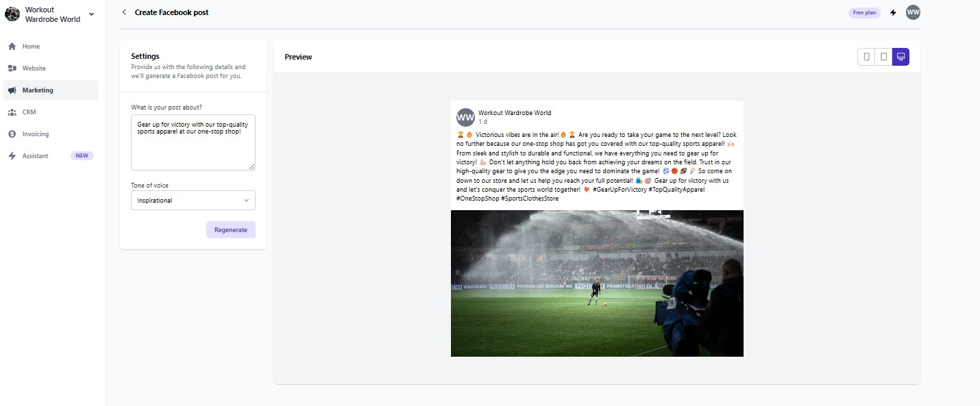Click the chevron arrow in Inspirational select
This screenshot has width=980, height=406.
coord(246,201)
